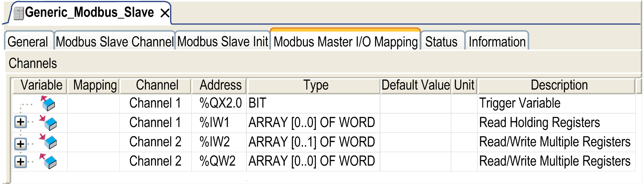Expand the %QW2 channel variable row
The image size is (644, 184).
(21, 161)
